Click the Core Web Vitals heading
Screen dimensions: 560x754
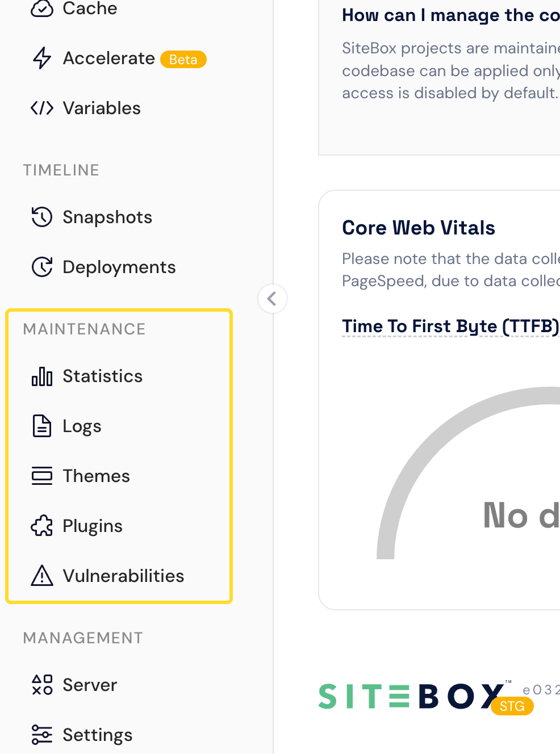click(419, 228)
